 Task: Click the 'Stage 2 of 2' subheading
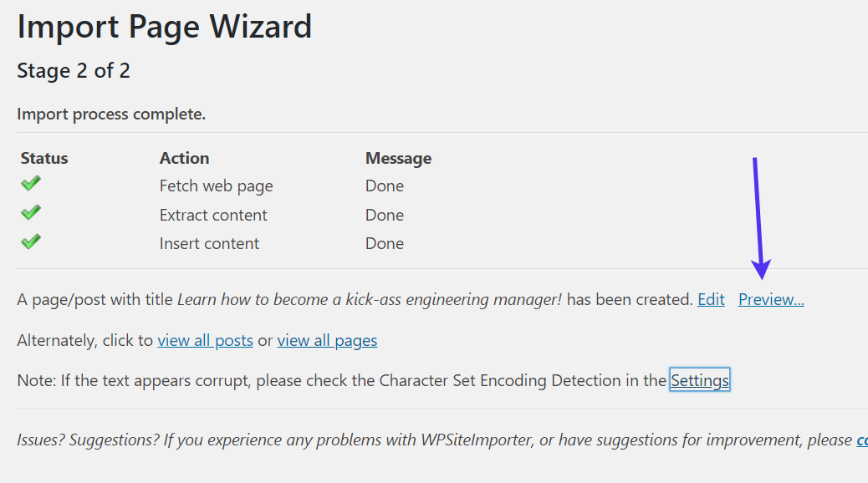74,71
